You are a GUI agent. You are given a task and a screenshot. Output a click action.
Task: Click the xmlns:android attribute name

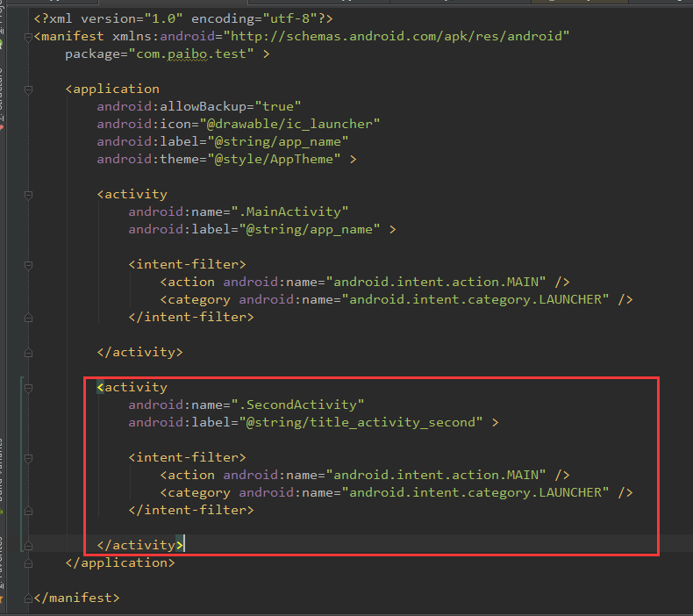[x=163, y=36]
